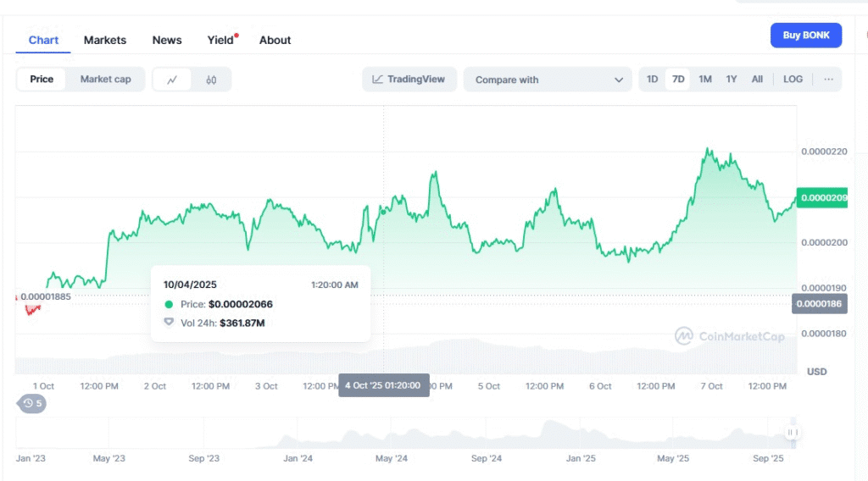Open the more options ellipsis menu
This screenshot has width=868, height=481.
click(x=828, y=80)
